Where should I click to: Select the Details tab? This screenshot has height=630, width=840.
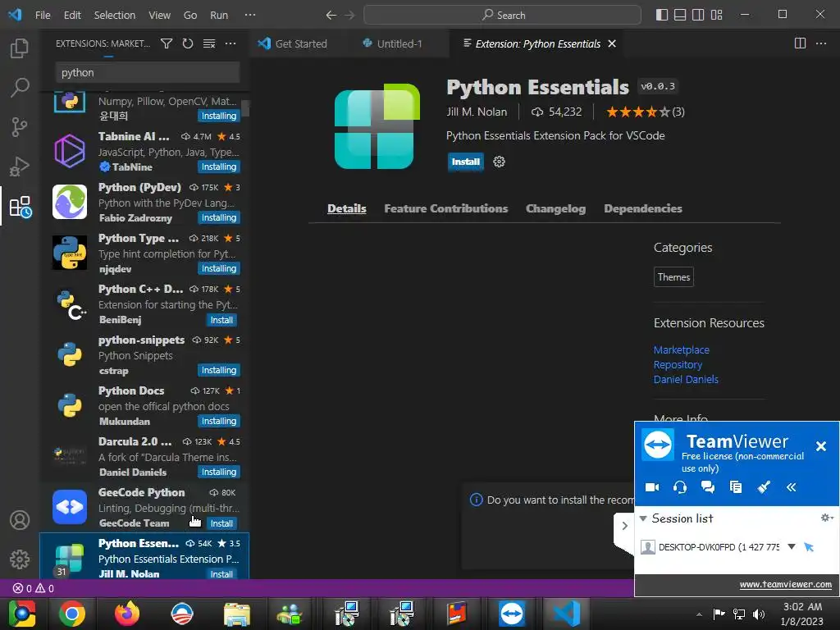click(x=347, y=208)
